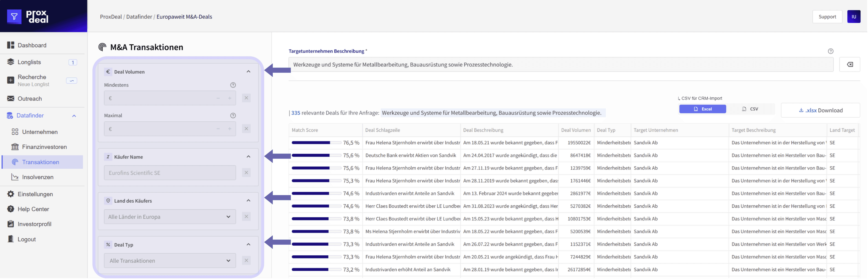Open the Alle Transaktionen dropdown
This screenshot has height=279, width=868.
[x=169, y=261]
